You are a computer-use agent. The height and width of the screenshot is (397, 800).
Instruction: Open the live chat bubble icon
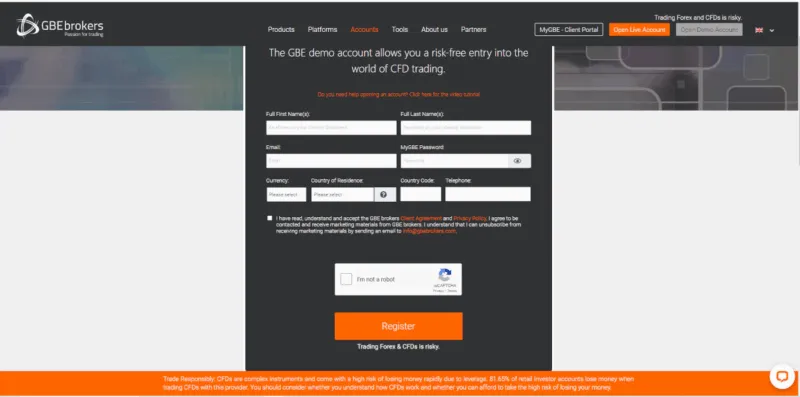782,377
